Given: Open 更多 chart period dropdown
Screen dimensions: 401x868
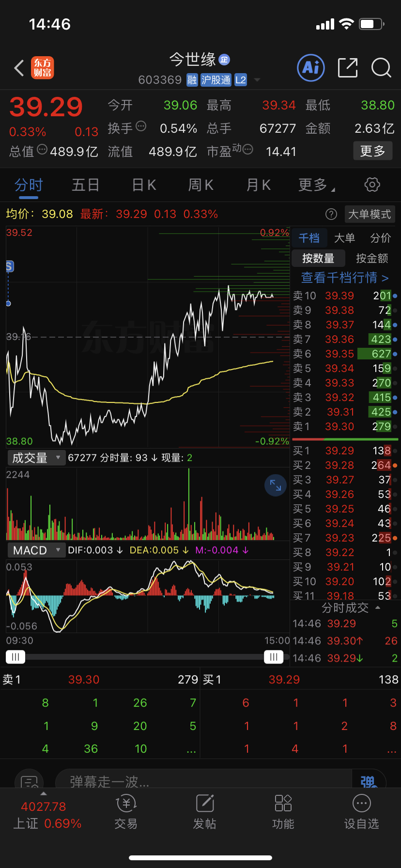Looking at the screenshot, I should point(317,185).
